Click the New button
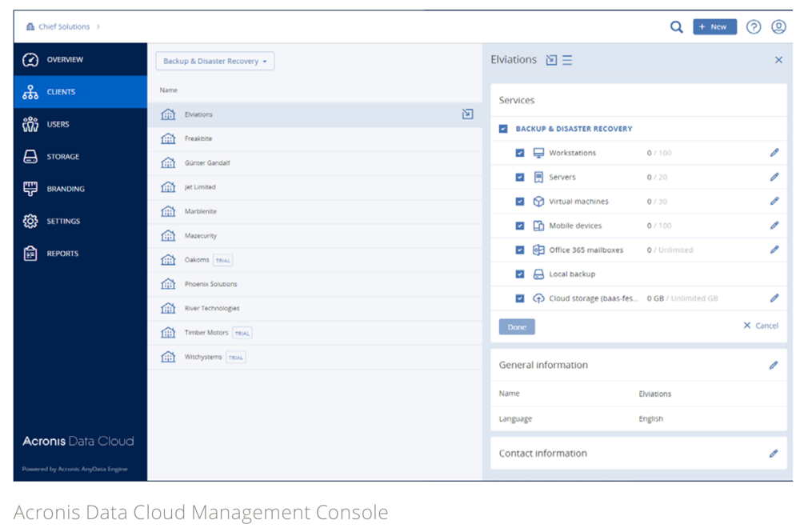800x532 pixels. (x=714, y=27)
